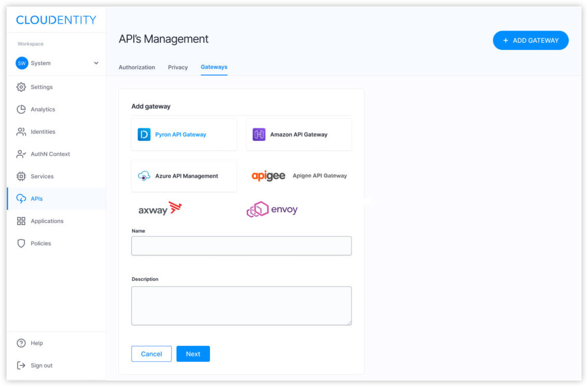Click the SW workspace avatar
Image resolution: width=588 pixels, height=387 pixels.
[22, 63]
